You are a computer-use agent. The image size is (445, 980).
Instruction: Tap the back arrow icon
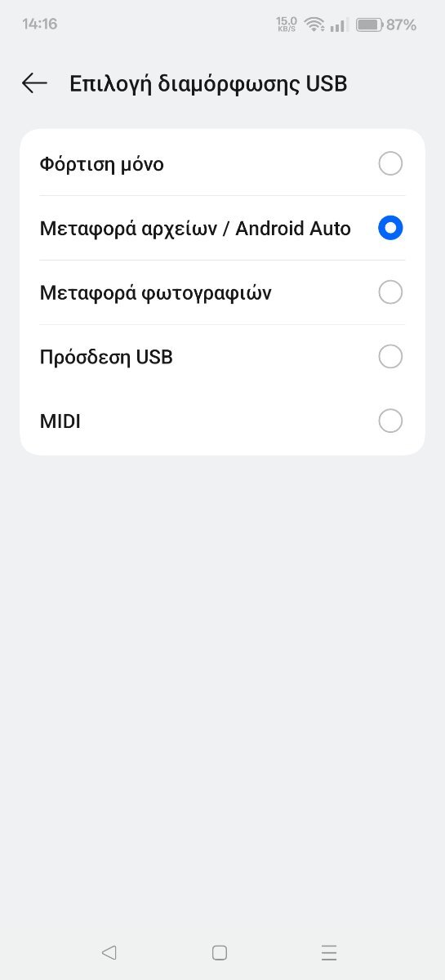coord(34,83)
